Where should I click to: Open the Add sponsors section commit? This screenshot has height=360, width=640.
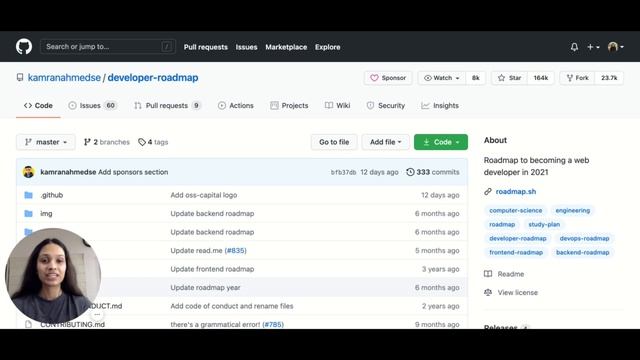[133, 172]
